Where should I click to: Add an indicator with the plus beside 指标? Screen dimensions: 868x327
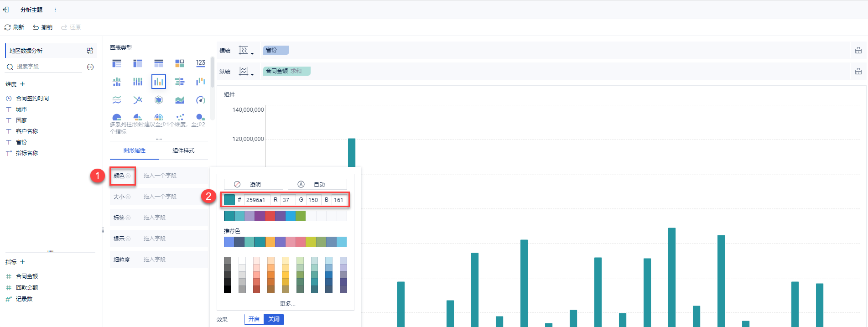(x=22, y=262)
